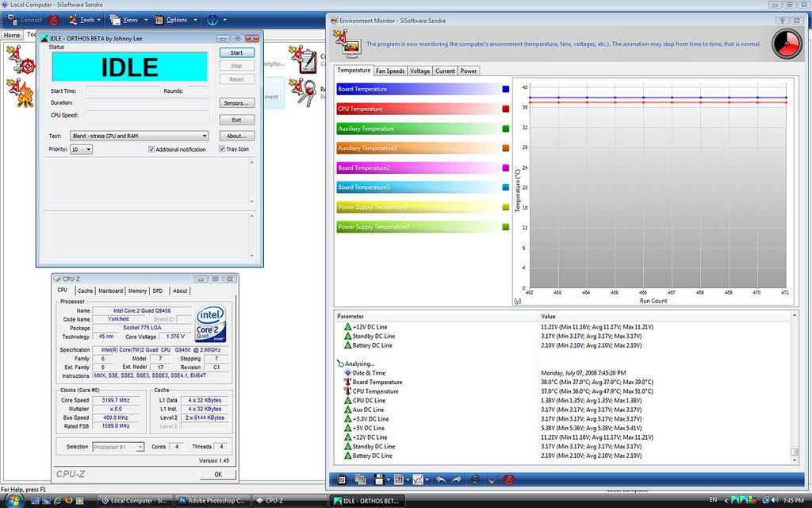The height and width of the screenshot is (508, 812).
Task: Open the SPD tab in CPU-Z
Action: [158, 291]
